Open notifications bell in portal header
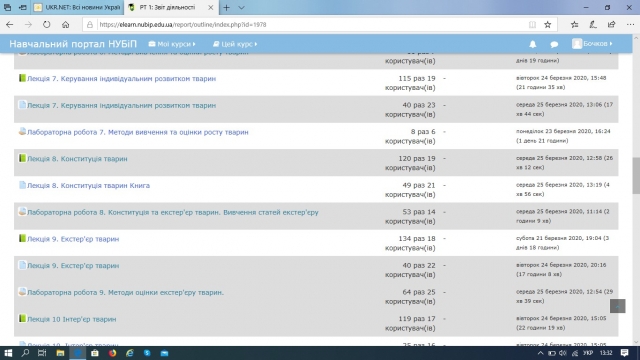The height and width of the screenshot is (360, 640). pyautogui.click(x=533, y=44)
